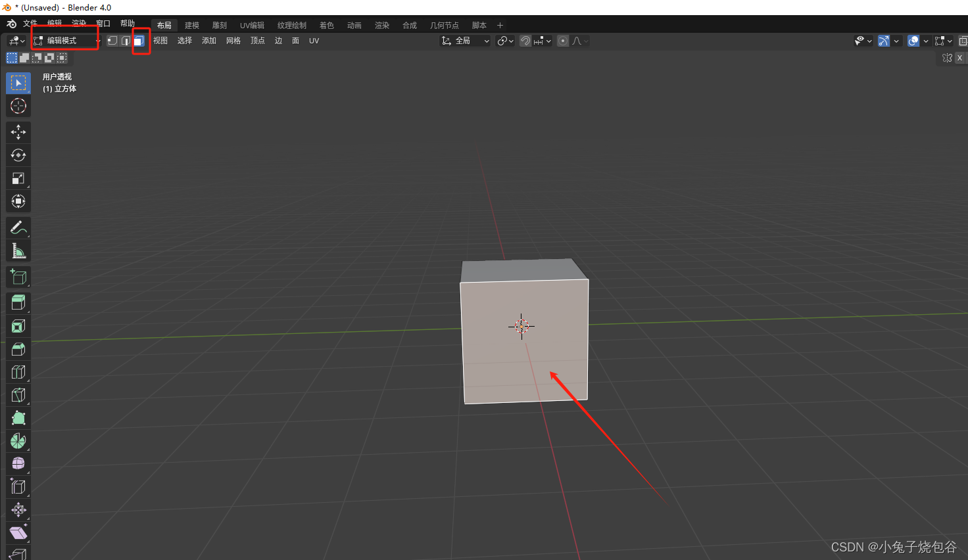The height and width of the screenshot is (560, 968).
Task: Open the pivot point dropdown
Action: [x=505, y=41]
